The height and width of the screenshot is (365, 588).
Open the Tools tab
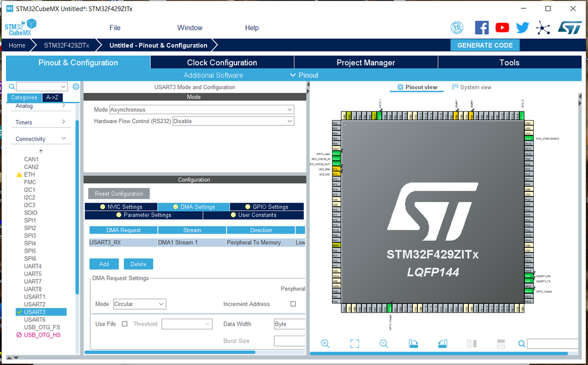pos(509,62)
